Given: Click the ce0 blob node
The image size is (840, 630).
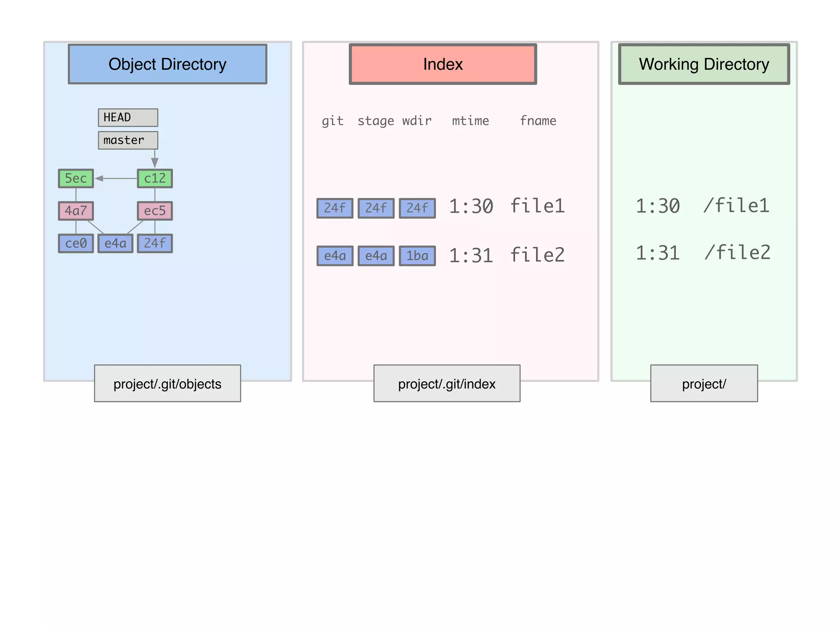Looking at the screenshot, I should [76, 243].
